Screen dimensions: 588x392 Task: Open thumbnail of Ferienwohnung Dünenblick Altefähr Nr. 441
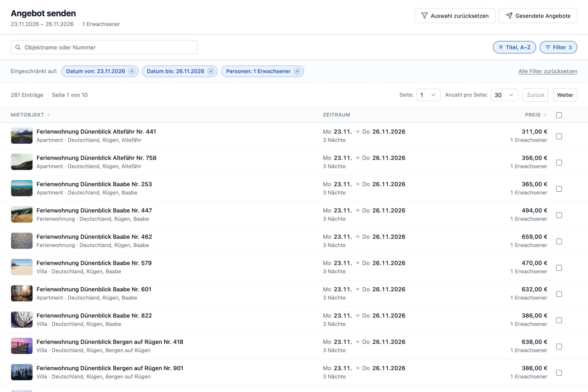pos(22,136)
